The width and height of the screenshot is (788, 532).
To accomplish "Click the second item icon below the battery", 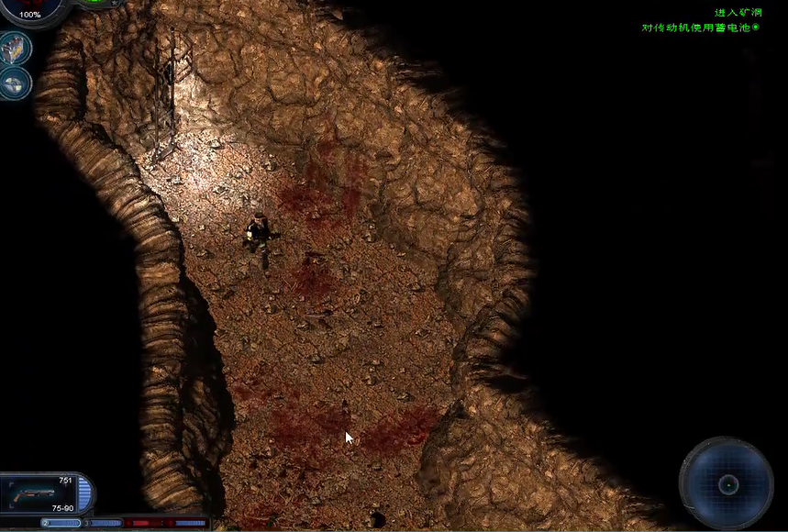I will (x=16, y=83).
